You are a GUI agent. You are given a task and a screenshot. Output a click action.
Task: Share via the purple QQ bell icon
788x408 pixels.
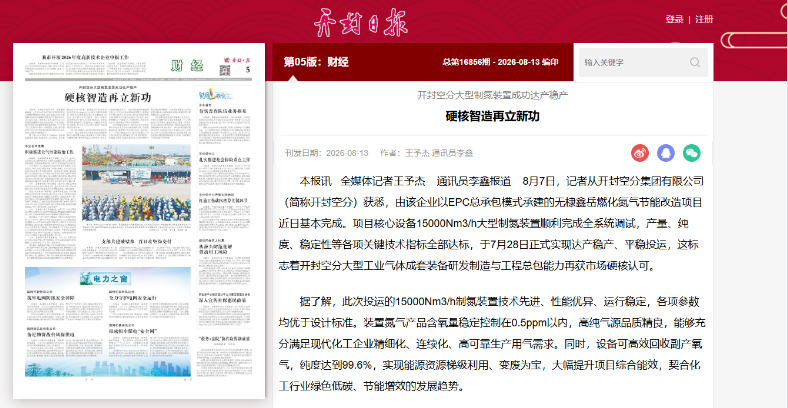point(666,153)
